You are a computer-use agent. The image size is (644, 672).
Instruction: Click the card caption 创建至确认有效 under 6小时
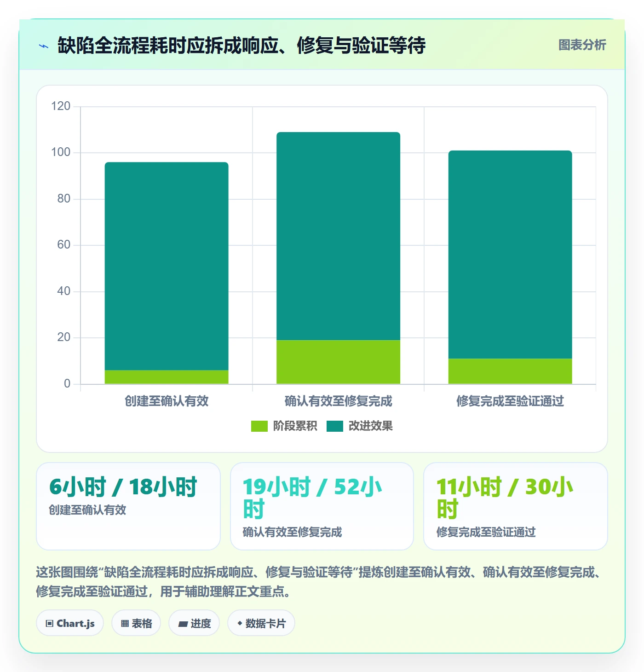[x=87, y=510]
